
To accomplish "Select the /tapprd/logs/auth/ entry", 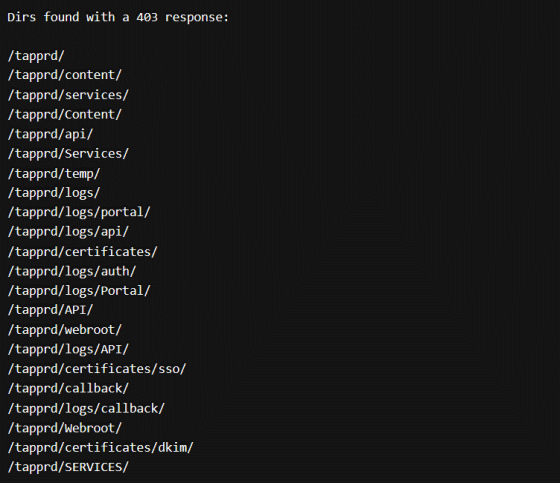I will click(x=72, y=272).
